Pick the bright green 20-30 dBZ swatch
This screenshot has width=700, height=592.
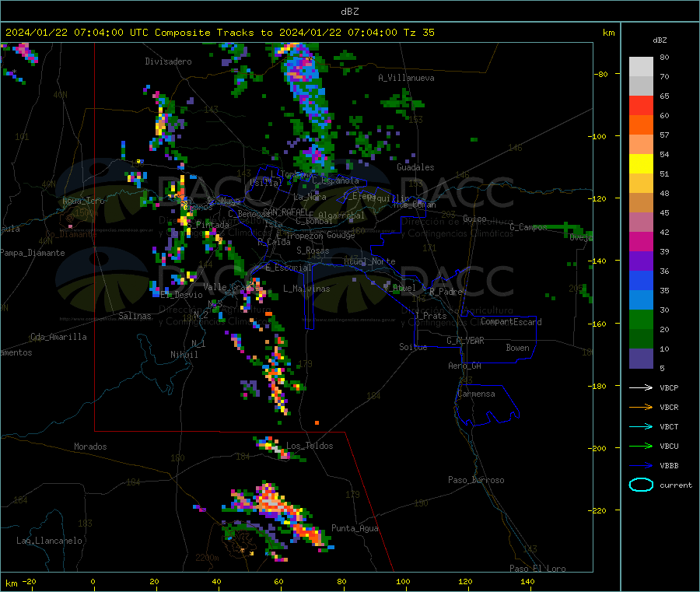click(641, 319)
